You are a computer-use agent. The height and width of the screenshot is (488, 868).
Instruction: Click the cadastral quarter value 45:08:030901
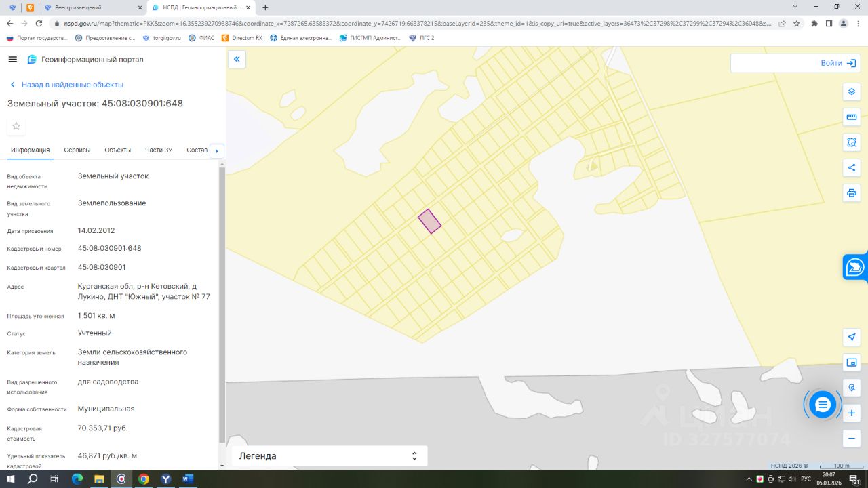[x=102, y=267]
